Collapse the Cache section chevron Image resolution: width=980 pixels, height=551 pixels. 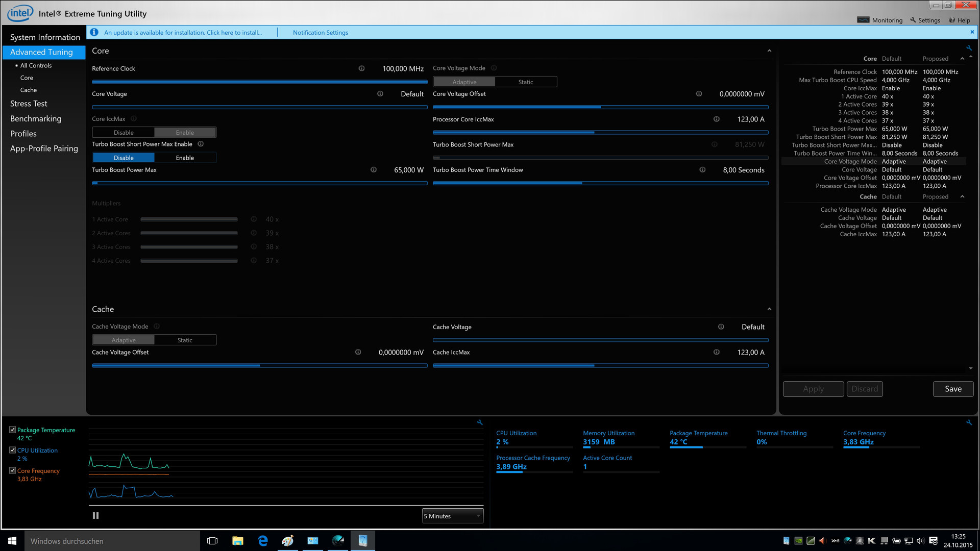pyautogui.click(x=769, y=310)
